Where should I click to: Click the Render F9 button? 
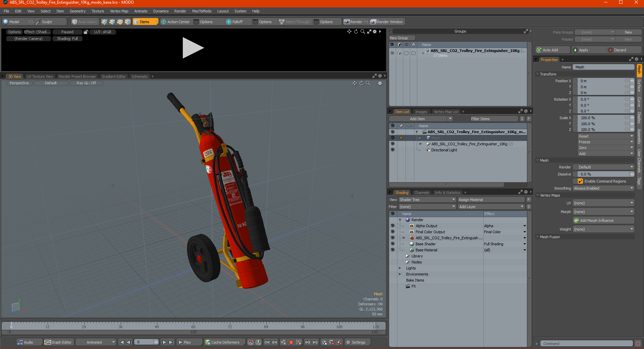click(x=356, y=22)
